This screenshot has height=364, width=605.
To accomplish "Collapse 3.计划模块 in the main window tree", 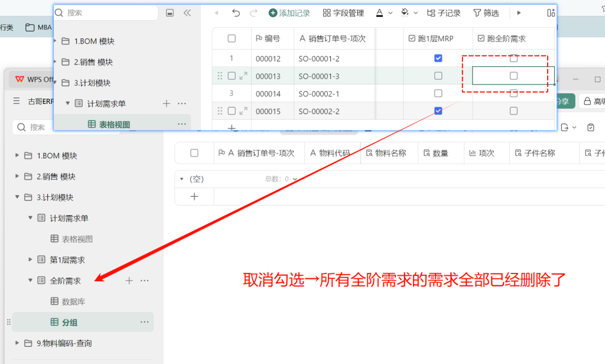I will [x=17, y=197].
